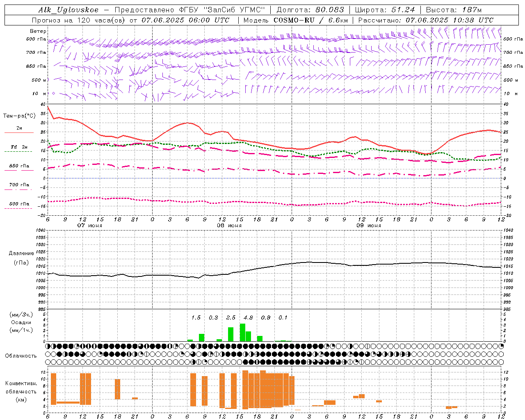Click the elevation Высота: 187м
Screen dimensions: 525x420
(x=454, y=10)
